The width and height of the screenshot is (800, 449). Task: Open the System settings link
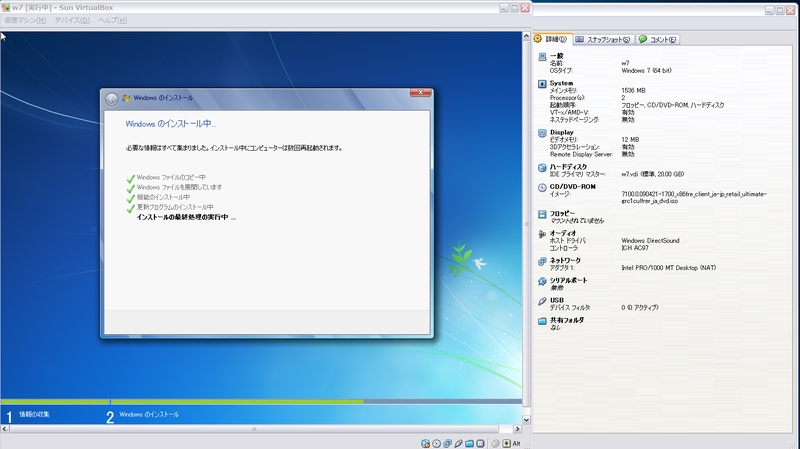(561, 83)
